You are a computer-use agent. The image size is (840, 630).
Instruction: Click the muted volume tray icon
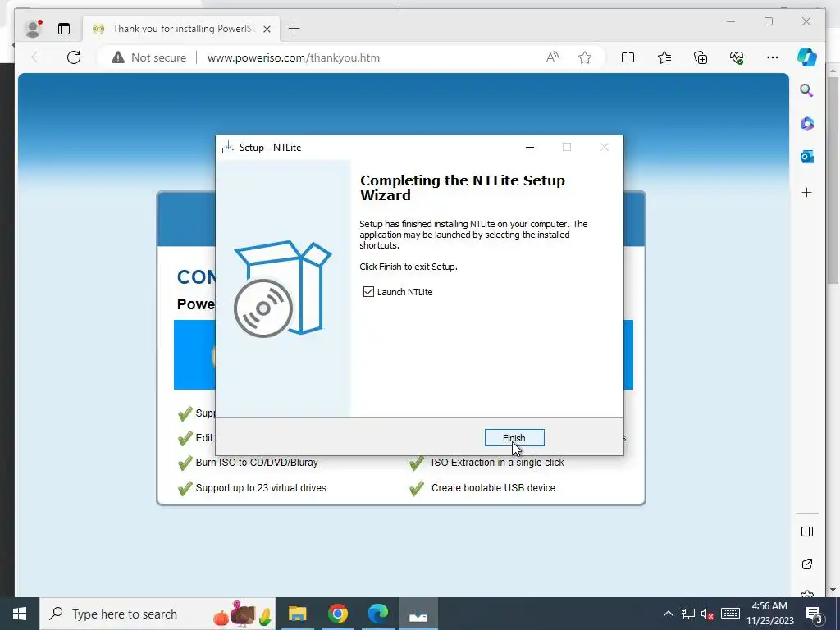708,614
